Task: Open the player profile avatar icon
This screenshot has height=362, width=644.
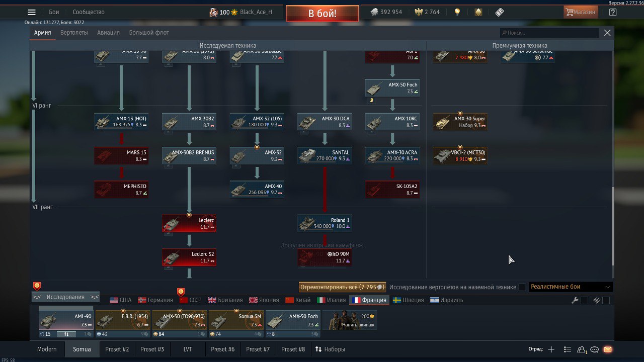Action: 213,12
